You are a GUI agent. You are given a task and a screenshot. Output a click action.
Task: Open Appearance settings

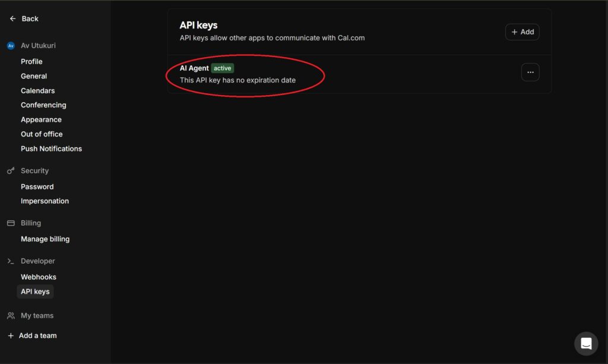pyautogui.click(x=41, y=120)
